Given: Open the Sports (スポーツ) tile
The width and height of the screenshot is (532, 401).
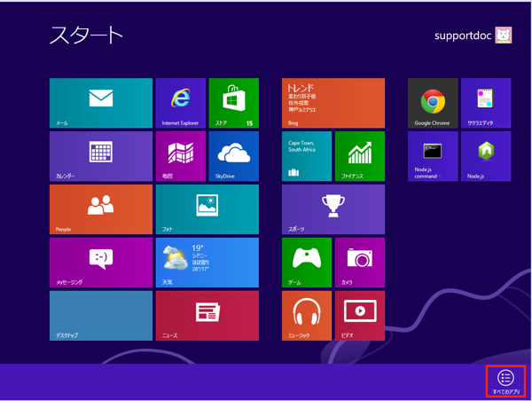Looking at the screenshot, I should coord(333,209).
